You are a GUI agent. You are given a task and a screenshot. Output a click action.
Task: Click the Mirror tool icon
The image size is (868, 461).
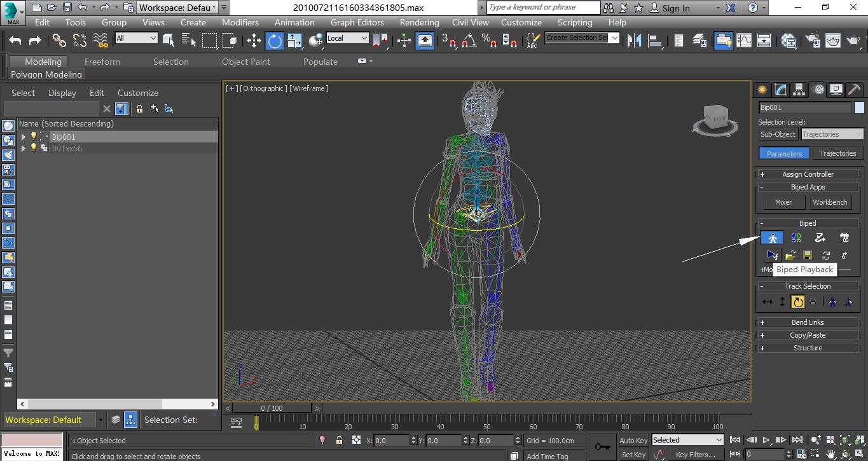(634, 41)
